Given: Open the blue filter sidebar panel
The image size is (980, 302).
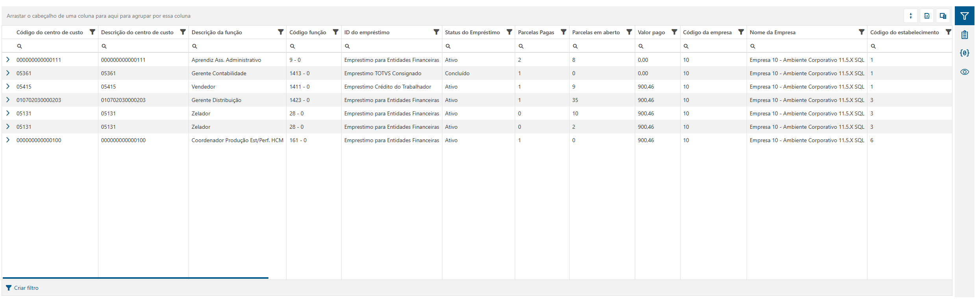Looking at the screenshot, I should pos(964,16).
